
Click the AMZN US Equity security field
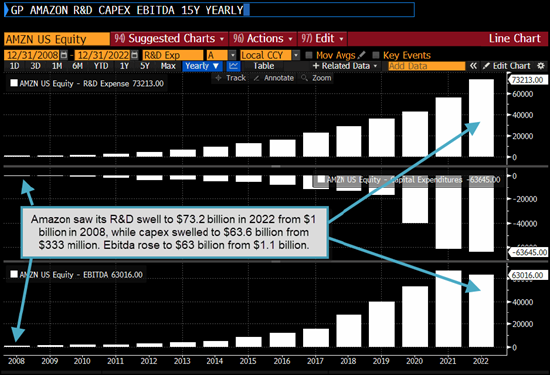tap(57, 39)
